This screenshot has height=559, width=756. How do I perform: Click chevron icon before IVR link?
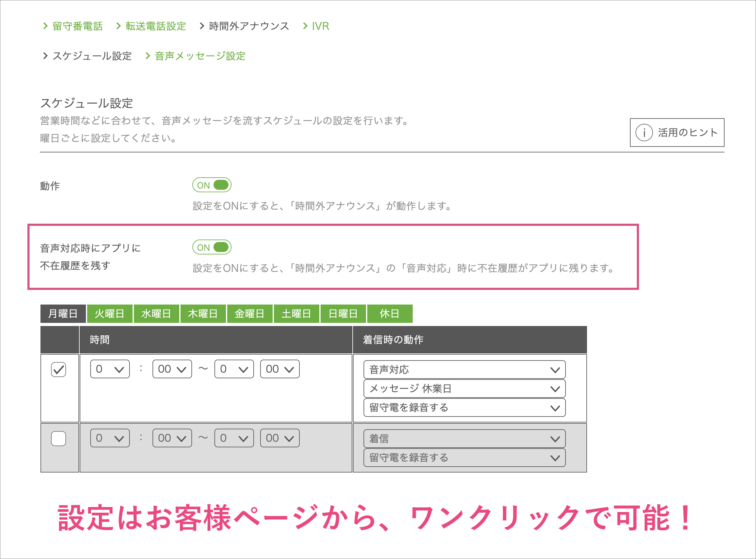[305, 26]
